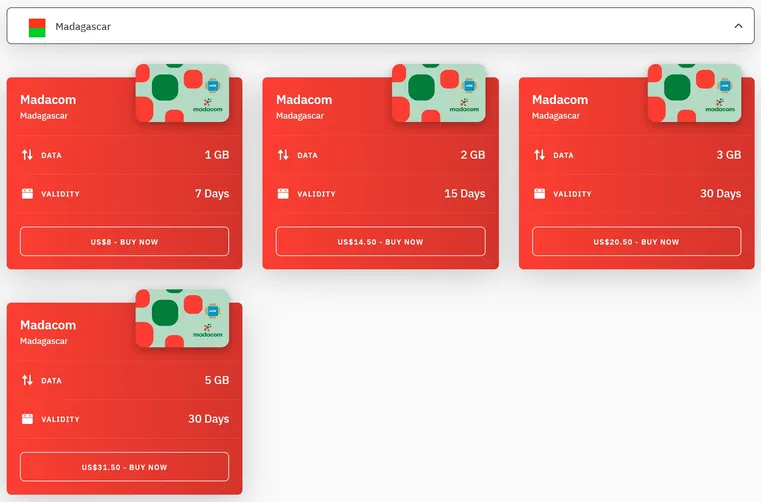761x502 pixels.
Task: Click Madagascar subtitle on the 1 GB card
Action: (44, 116)
